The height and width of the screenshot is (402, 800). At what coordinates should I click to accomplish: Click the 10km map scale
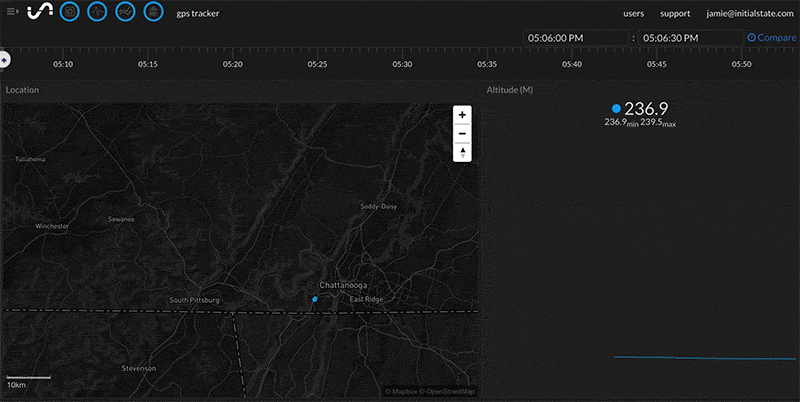coord(29,381)
